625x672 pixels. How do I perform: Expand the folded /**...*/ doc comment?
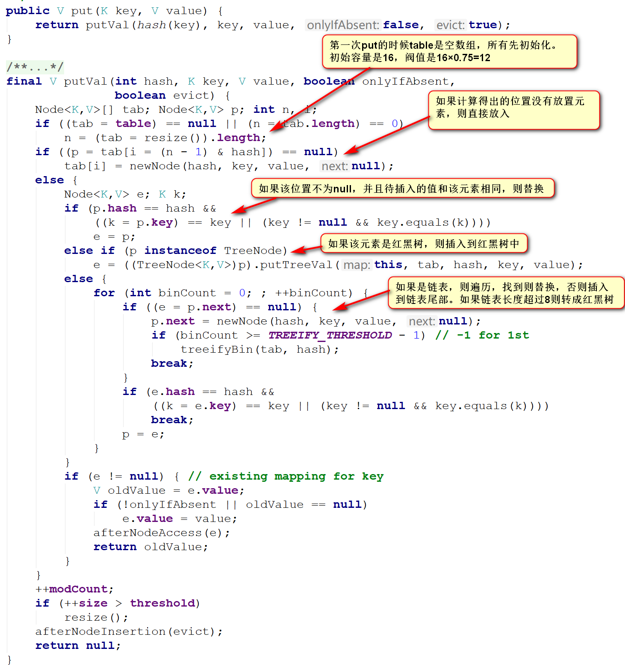click(x=35, y=67)
